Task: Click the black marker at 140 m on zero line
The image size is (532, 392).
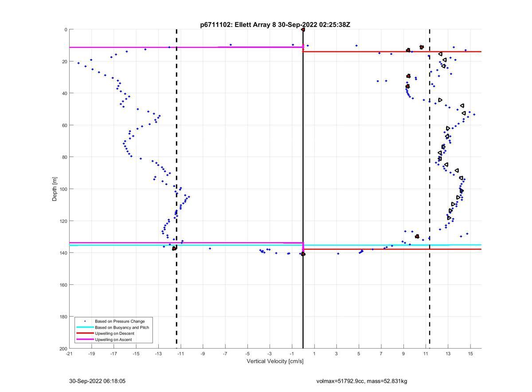Action: click(x=303, y=254)
